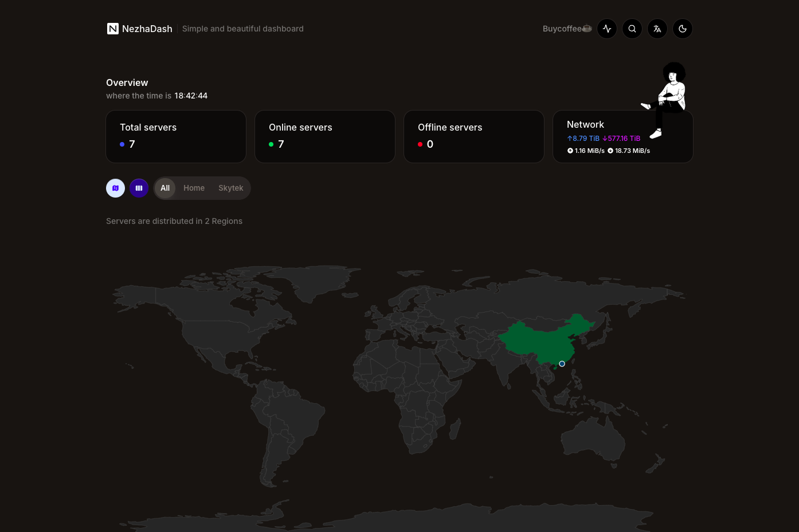
Task: Toggle the world map view button
Action: pyautogui.click(x=115, y=188)
